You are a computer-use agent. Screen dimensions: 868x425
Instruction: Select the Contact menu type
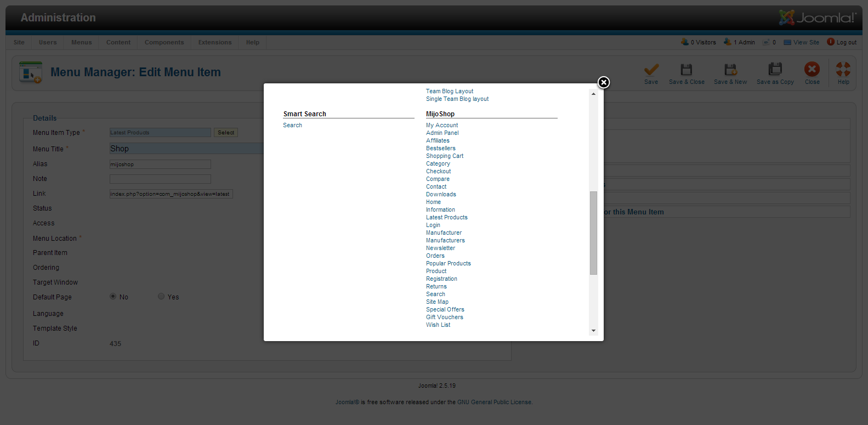point(436,187)
